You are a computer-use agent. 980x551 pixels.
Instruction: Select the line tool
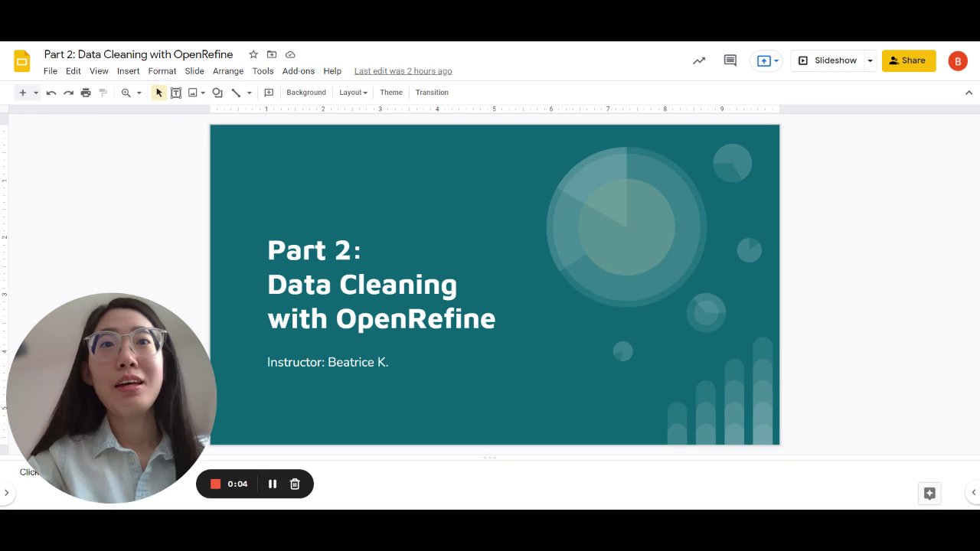236,93
